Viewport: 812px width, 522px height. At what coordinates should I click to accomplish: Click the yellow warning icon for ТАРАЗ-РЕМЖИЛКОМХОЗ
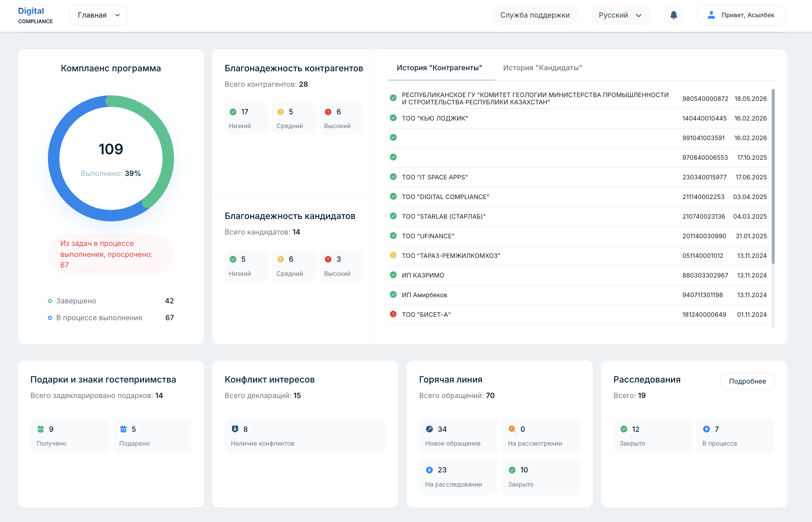coord(393,255)
